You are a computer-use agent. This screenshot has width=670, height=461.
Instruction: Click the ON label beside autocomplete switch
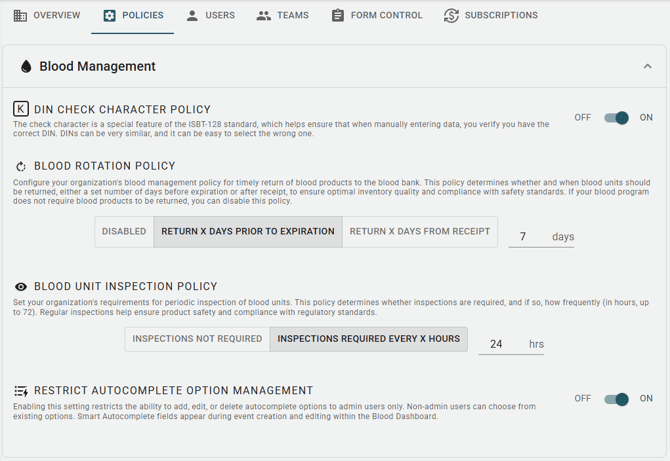click(646, 399)
